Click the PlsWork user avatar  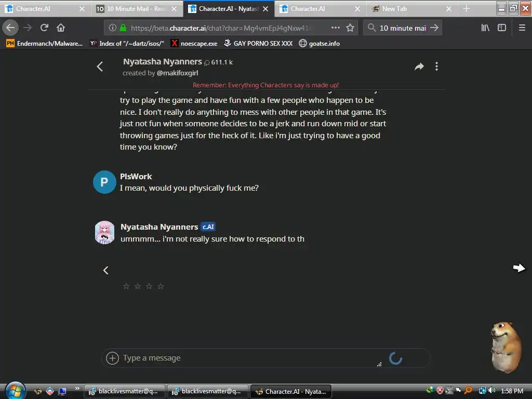tap(104, 182)
